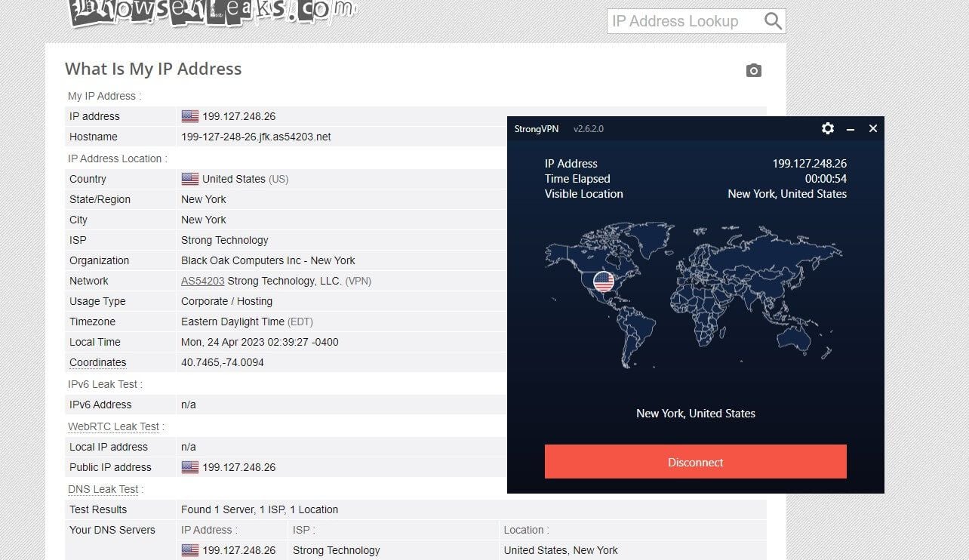Click ISP value Strong Technology
969x560 pixels.
225,240
